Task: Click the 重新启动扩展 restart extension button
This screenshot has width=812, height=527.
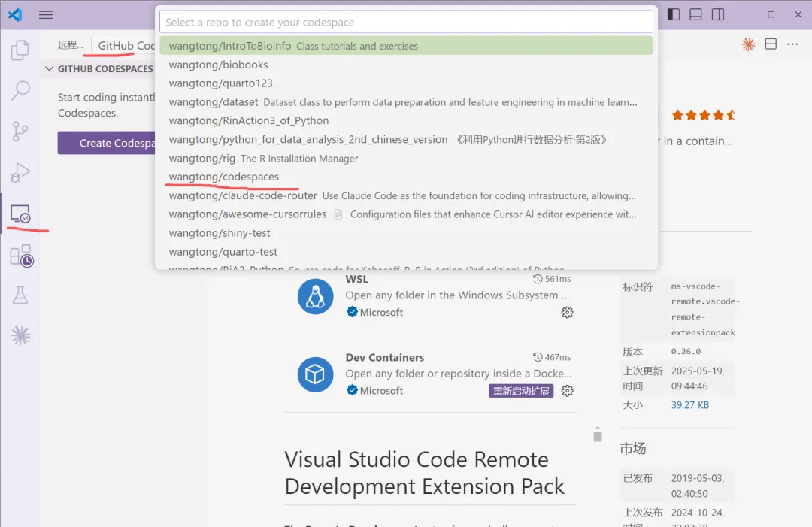Action: pyautogui.click(x=521, y=391)
